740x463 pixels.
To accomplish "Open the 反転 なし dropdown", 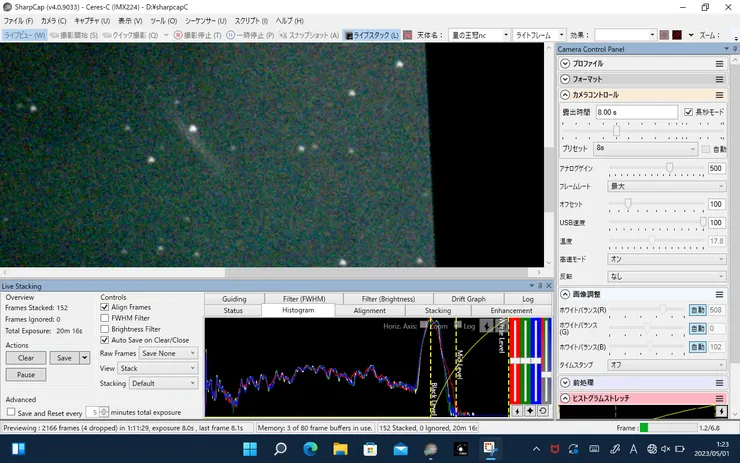I will (x=666, y=277).
